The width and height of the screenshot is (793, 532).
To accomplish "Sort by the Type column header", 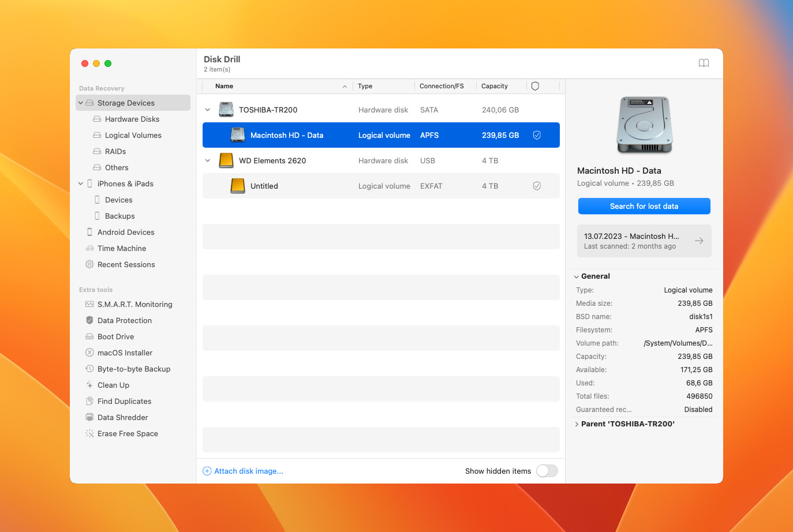I will [x=365, y=86].
